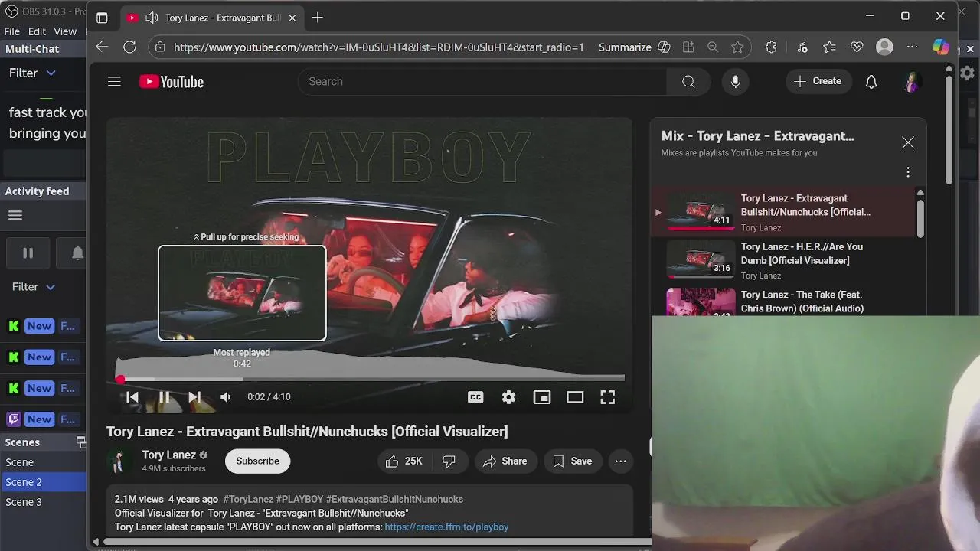Open the create.ffm.to/playboy link
The width and height of the screenshot is (980, 551).
(446, 527)
